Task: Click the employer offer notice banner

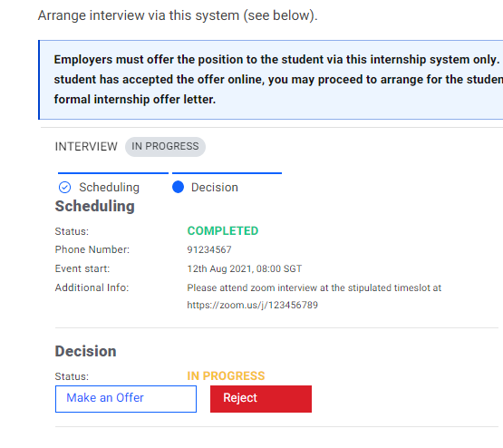Action: point(270,80)
